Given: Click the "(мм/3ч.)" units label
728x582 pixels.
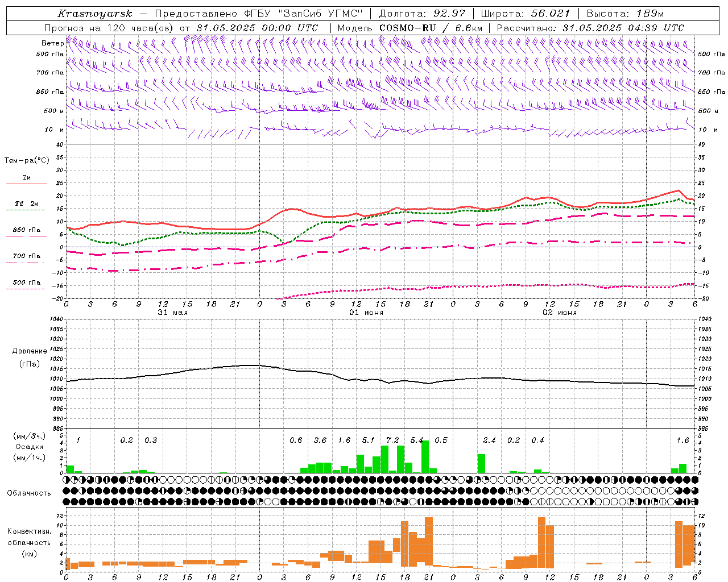Looking at the screenshot, I should click(x=30, y=436).
